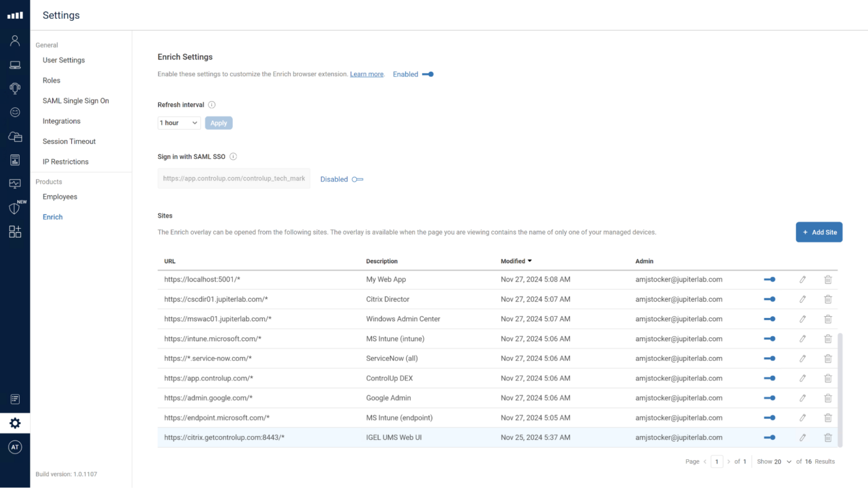Open the reports document icon in sidebar
This screenshot has width=868, height=488.
pyautogui.click(x=15, y=160)
